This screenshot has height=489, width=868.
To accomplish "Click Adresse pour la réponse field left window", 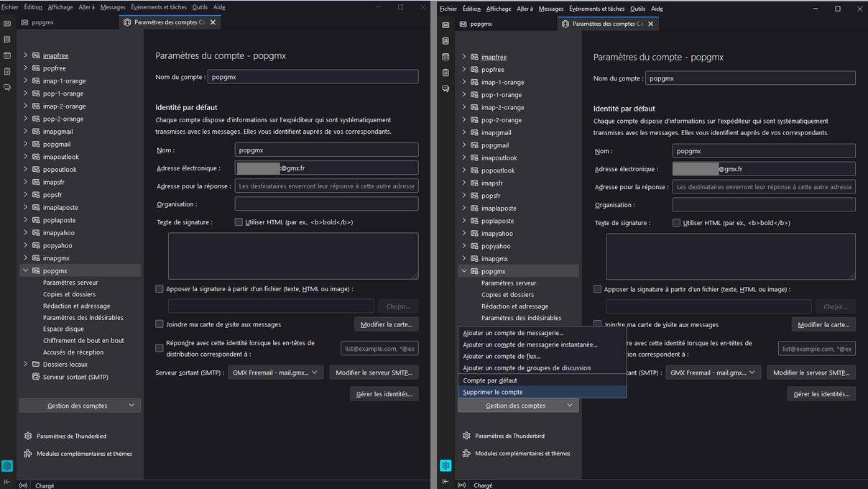I will coord(326,186).
